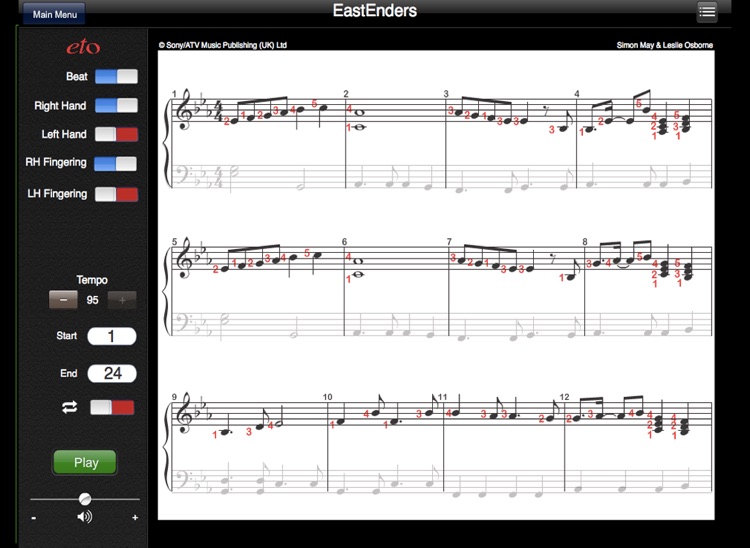The width and height of the screenshot is (750, 548).
Task: Click the Beat label
Action: tap(77, 77)
